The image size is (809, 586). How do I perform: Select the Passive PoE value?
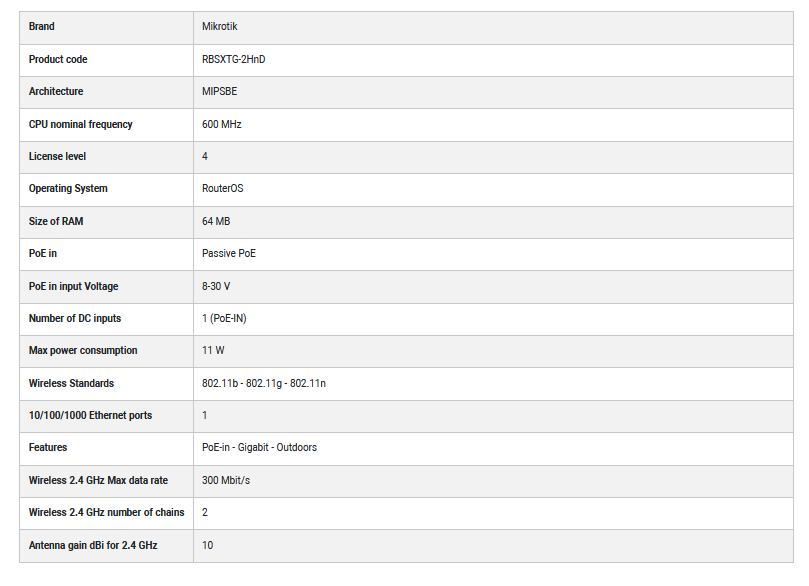[x=229, y=253]
